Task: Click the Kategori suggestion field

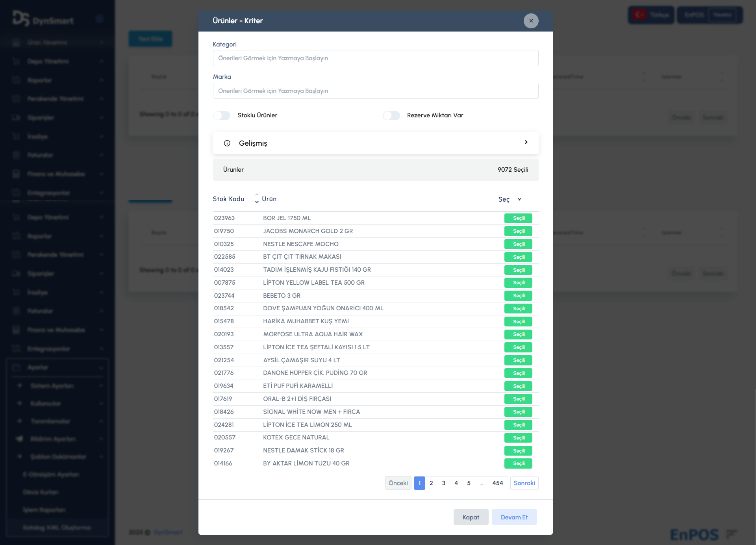Action: [375, 58]
